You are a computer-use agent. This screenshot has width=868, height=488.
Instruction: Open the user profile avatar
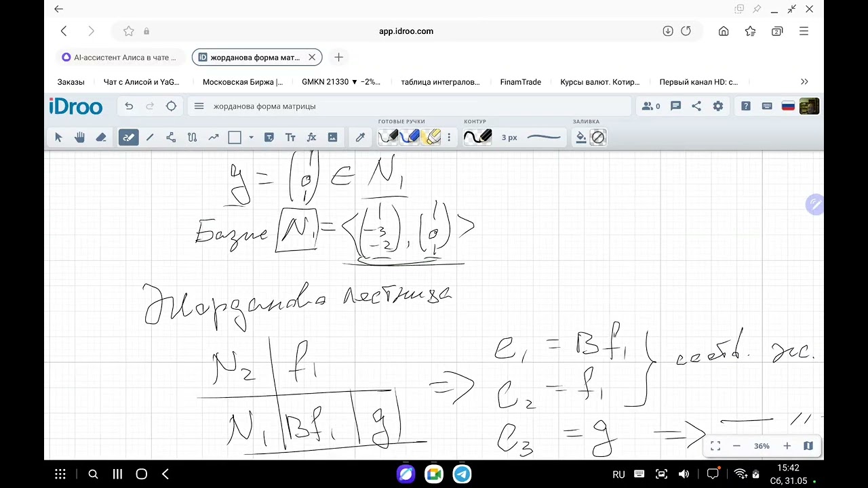[809, 106]
